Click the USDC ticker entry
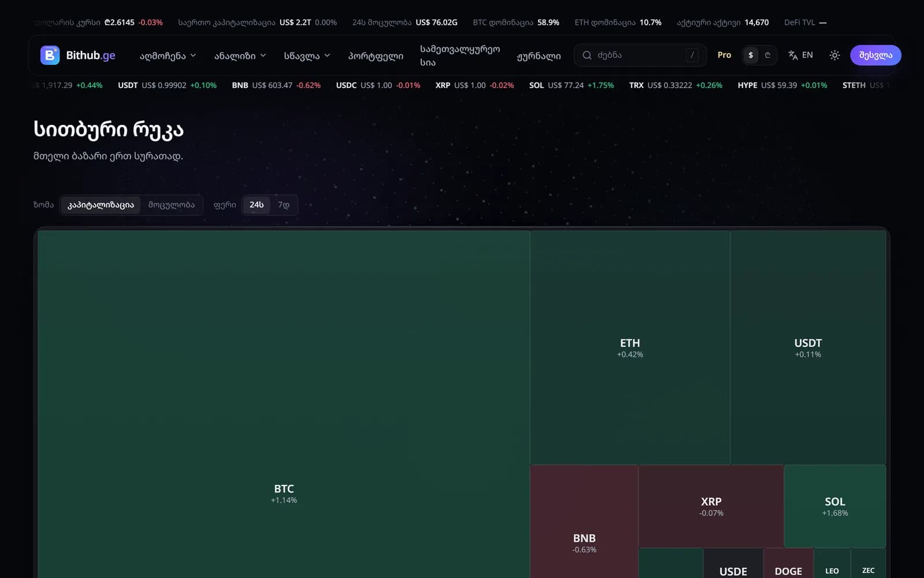The image size is (924, 578). click(378, 85)
